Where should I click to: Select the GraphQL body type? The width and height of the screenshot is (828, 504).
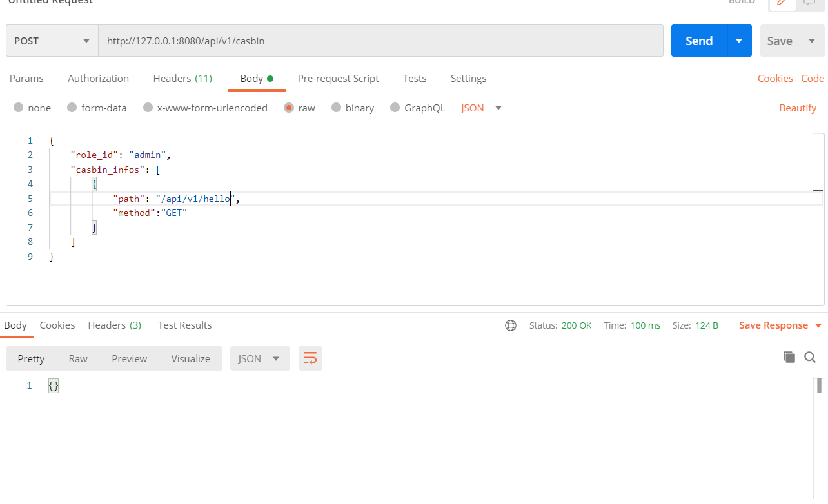pyautogui.click(x=417, y=108)
